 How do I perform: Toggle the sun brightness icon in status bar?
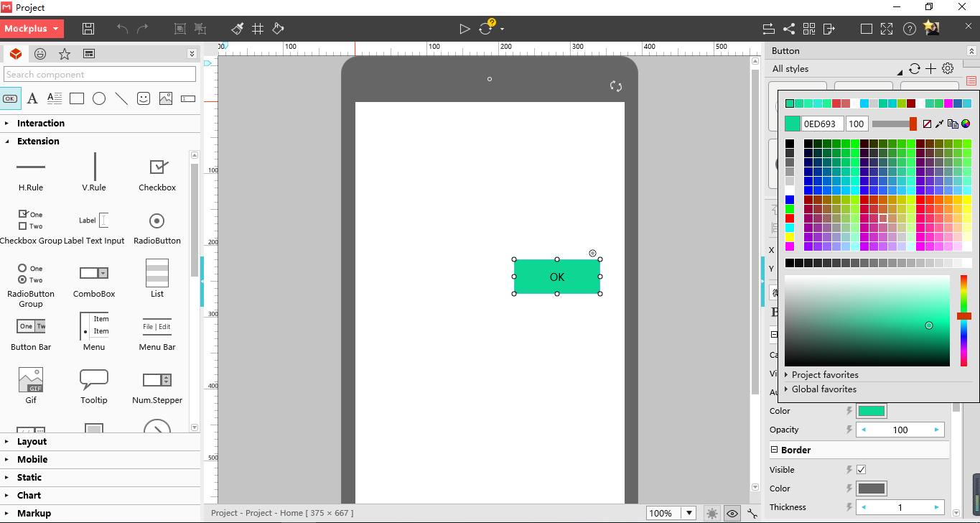click(711, 513)
